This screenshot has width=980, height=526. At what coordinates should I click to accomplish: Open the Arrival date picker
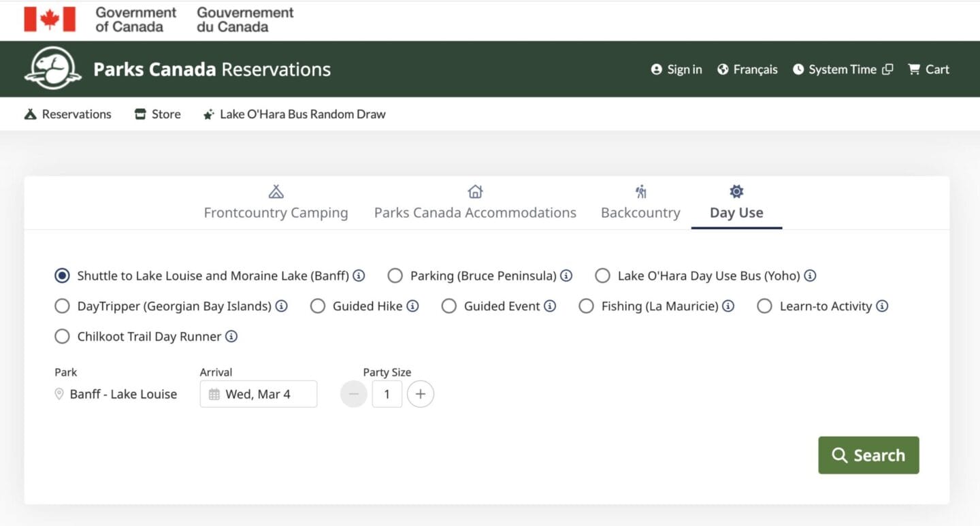(259, 394)
